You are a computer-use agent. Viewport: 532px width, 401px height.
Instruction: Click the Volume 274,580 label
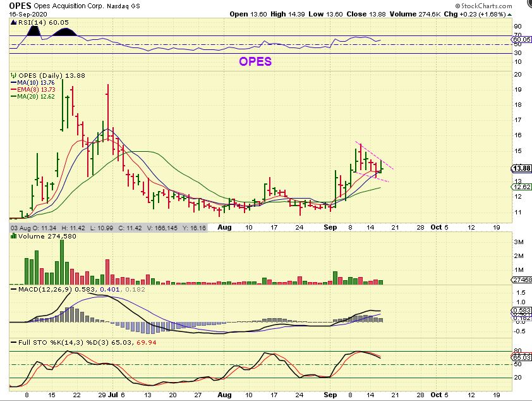pos(47,237)
